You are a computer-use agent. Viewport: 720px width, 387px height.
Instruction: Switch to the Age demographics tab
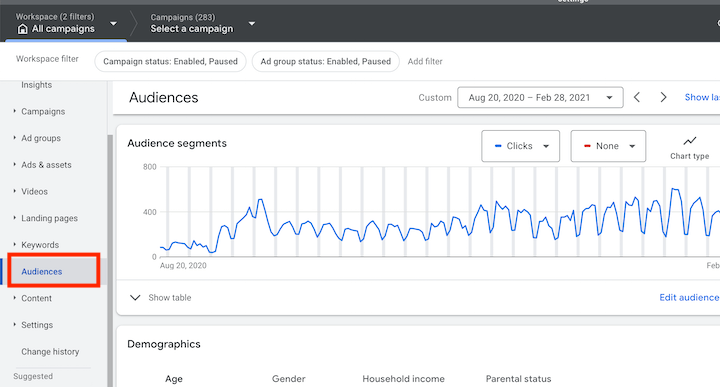coord(174,379)
